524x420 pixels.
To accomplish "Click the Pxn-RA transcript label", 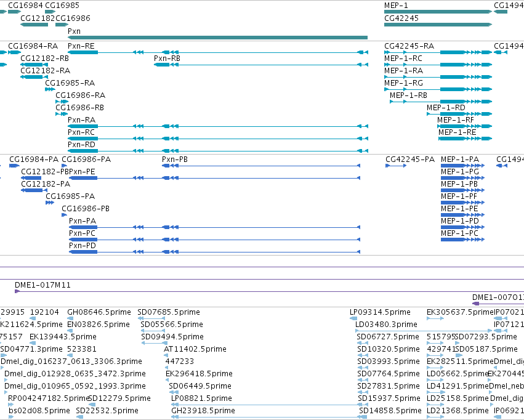I will click(x=81, y=120).
